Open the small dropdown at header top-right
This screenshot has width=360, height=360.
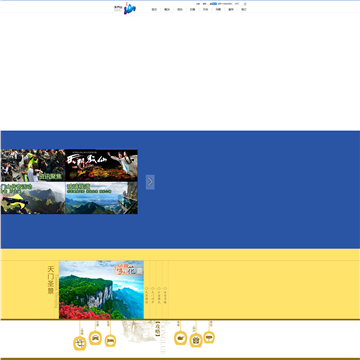coord(245,4)
